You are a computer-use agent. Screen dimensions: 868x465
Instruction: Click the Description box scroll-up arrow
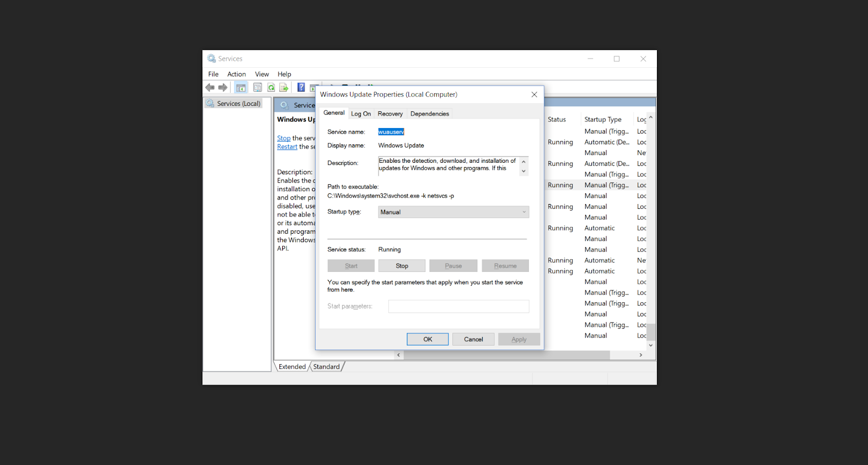524,162
